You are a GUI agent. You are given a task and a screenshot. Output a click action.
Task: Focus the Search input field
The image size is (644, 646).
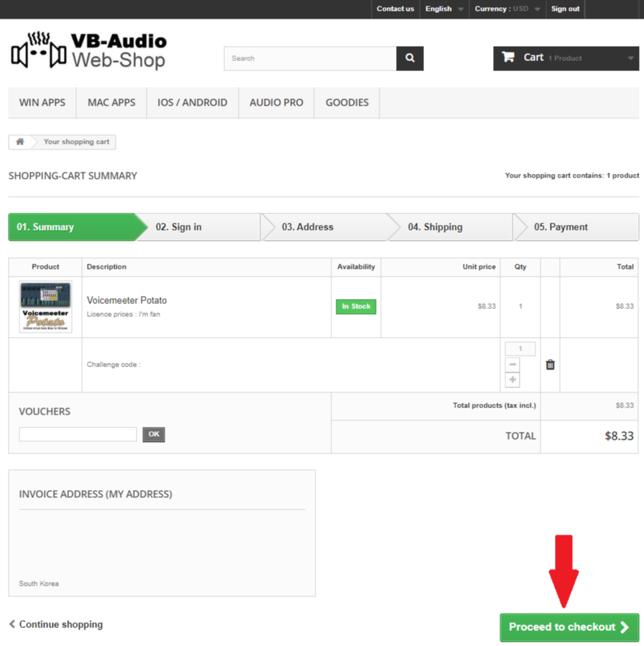point(310,58)
